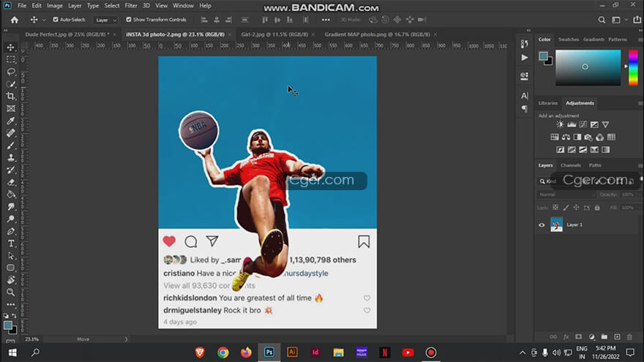The width and height of the screenshot is (644, 362).
Task: Open the Layers panel options menu
Action: coord(640,165)
